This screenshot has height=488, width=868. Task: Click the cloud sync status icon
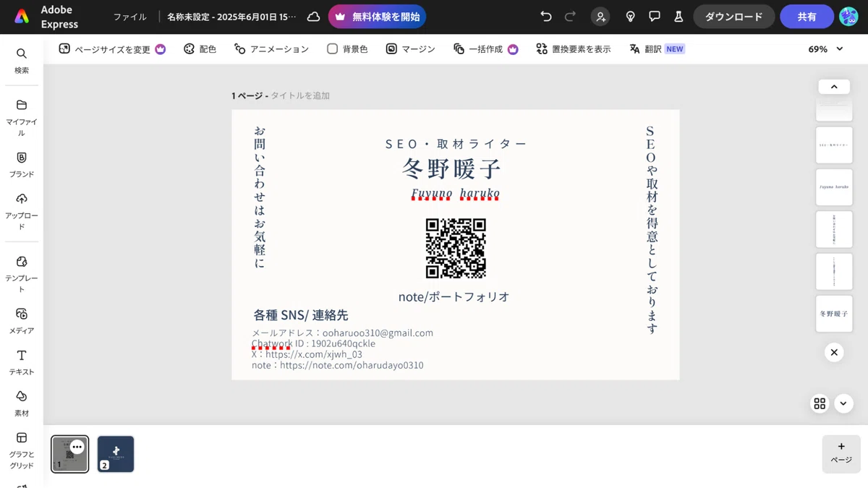tap(313, 17)
